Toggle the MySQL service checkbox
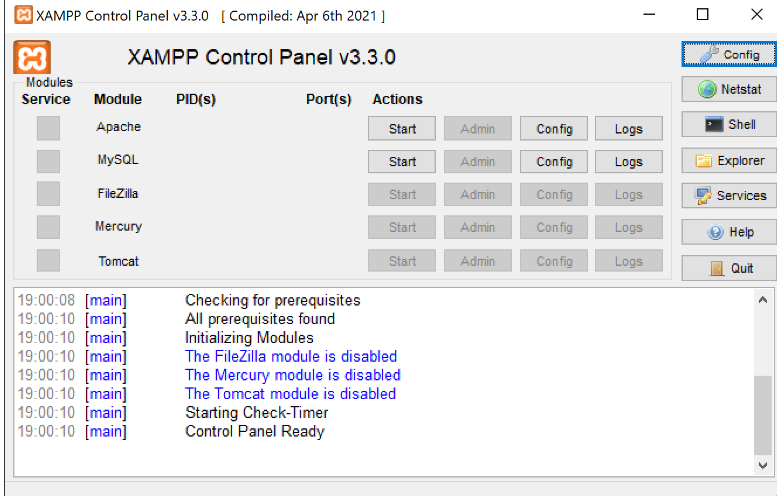777x496 pixels. pos(48,162)
